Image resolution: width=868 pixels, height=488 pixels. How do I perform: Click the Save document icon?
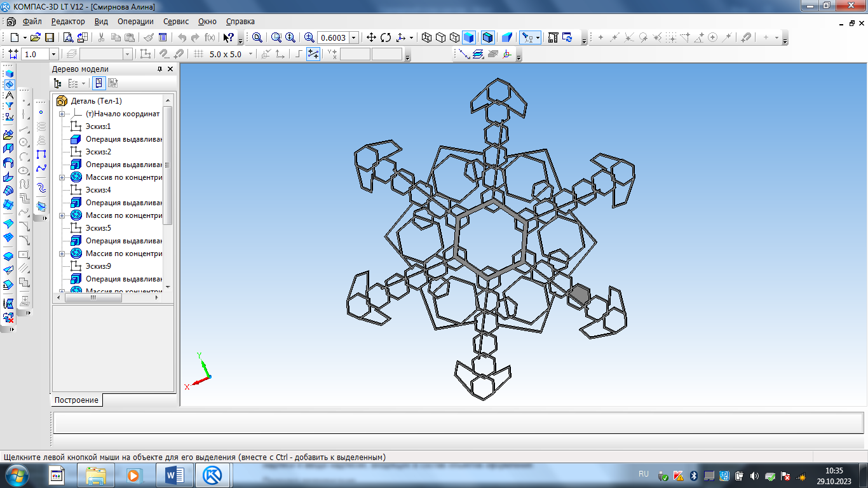click(x=49, y=37)
